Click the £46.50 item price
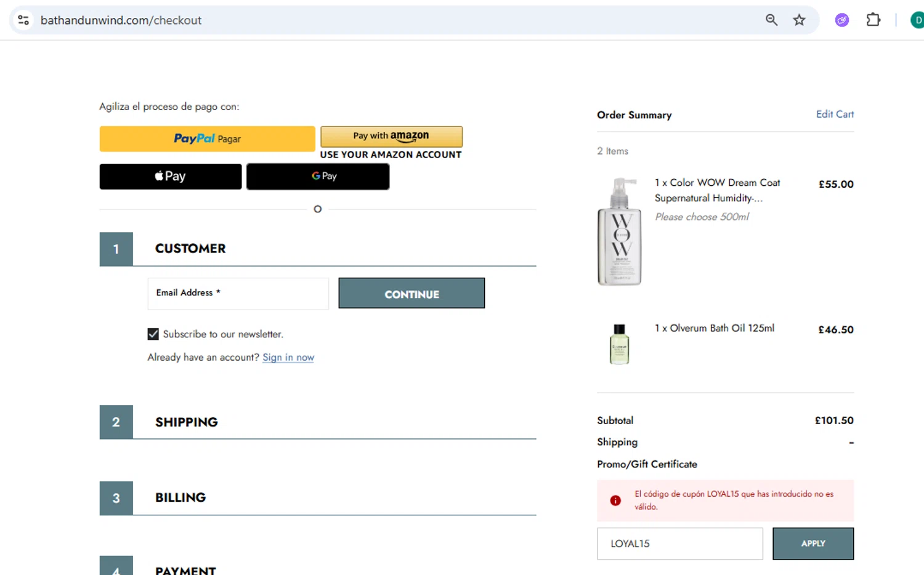Screen dimensions: 924x575 836,330
